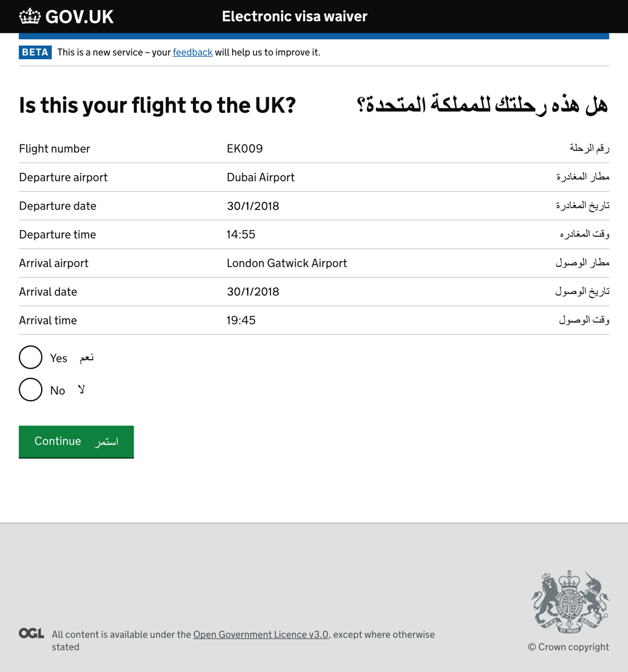Click the BETA phase tag
The height and width of the screenshot is (672, 628).
pos(35,53)
